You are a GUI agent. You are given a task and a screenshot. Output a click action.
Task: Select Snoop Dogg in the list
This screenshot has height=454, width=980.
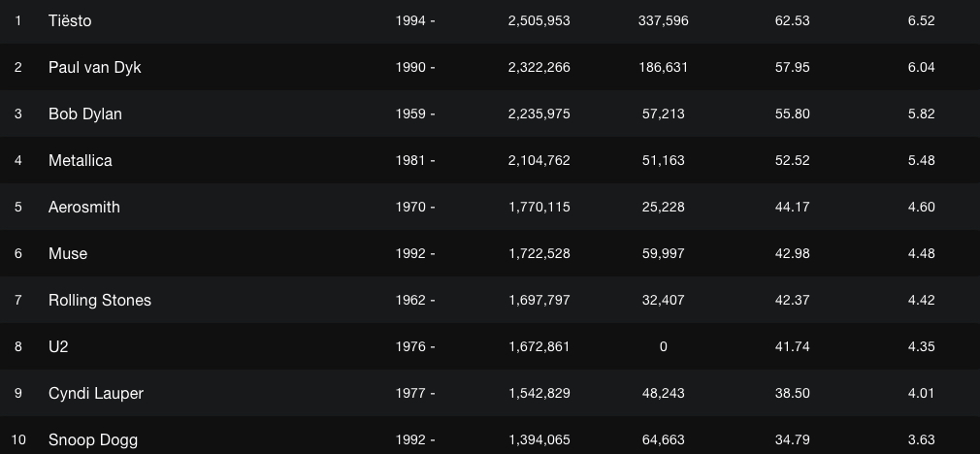92,439
